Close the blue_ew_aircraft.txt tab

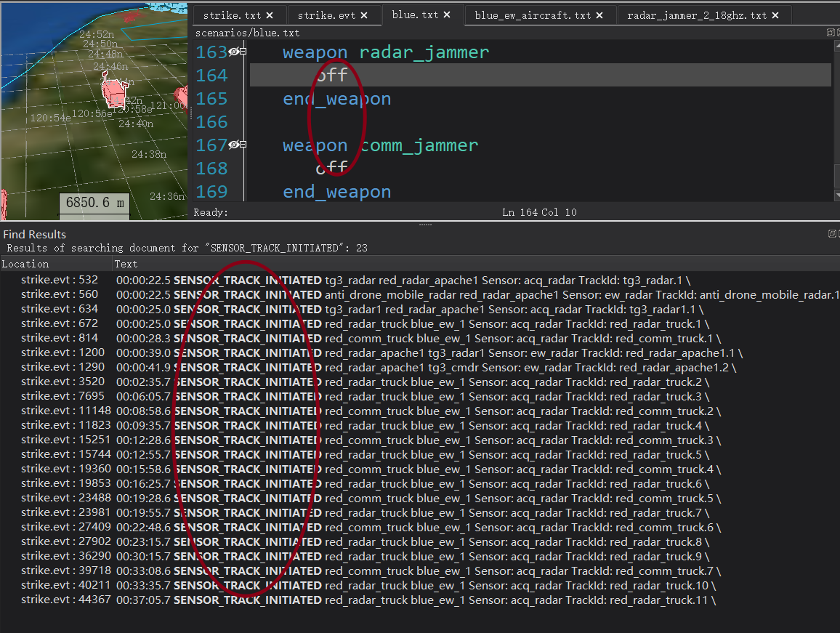[x=599, y=15]
